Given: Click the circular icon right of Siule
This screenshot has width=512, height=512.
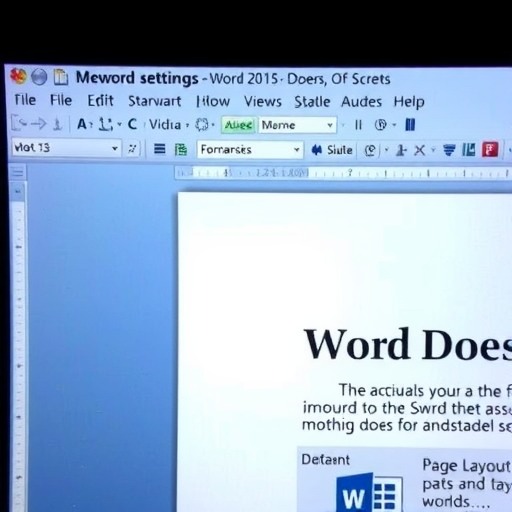Looking at the screenshot, I should [x=370, y=151].
